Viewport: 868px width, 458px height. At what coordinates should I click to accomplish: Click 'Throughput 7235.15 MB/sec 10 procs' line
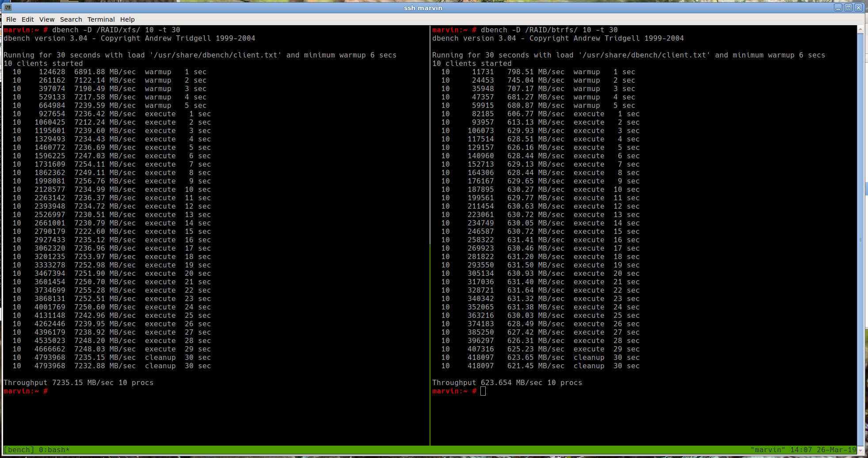[x=79, y=383]
